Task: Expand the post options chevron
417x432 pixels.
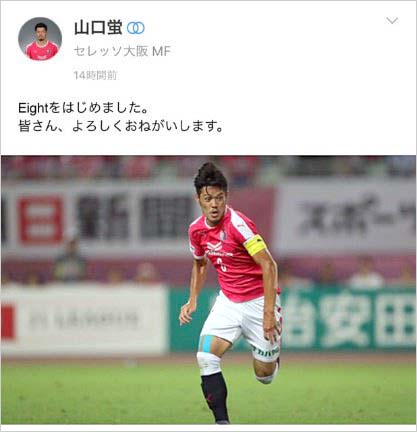Action: tap(392, 21)
